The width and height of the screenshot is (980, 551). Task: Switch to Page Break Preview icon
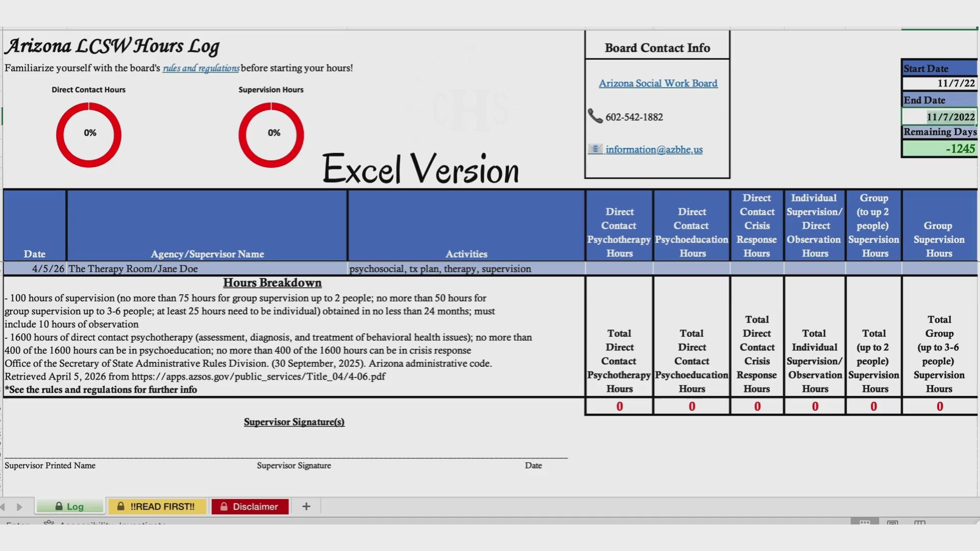point(919,522)
